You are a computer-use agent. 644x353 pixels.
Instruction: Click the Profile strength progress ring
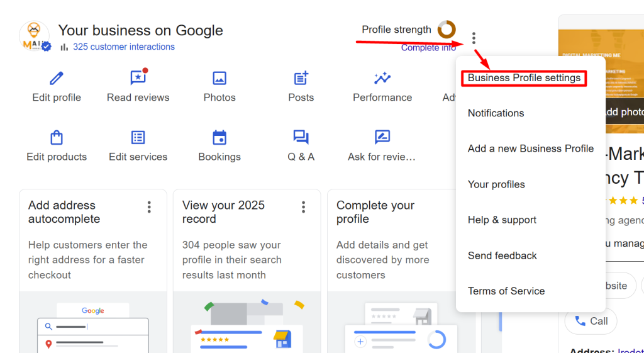(x=447, y=29)
